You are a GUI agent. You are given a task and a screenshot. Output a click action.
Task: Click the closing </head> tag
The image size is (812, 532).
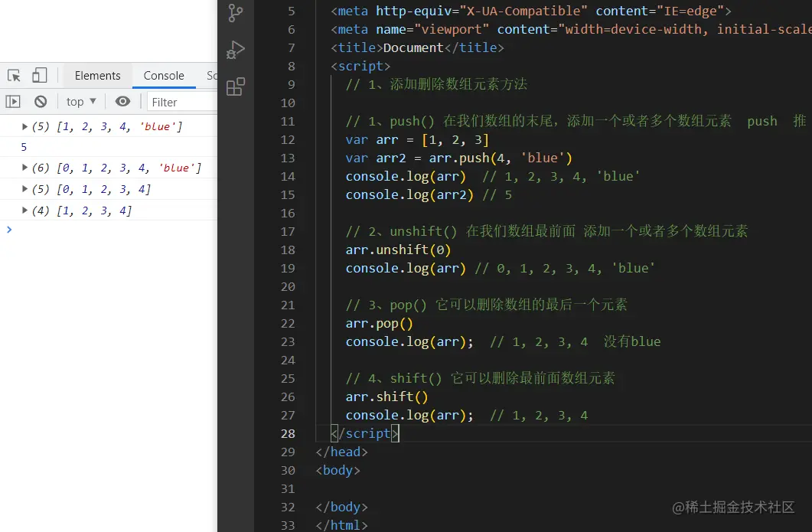[342, 452]
